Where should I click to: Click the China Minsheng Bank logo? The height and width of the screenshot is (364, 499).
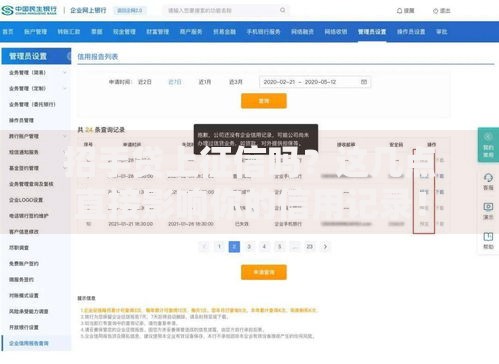[x=29, y=10]
